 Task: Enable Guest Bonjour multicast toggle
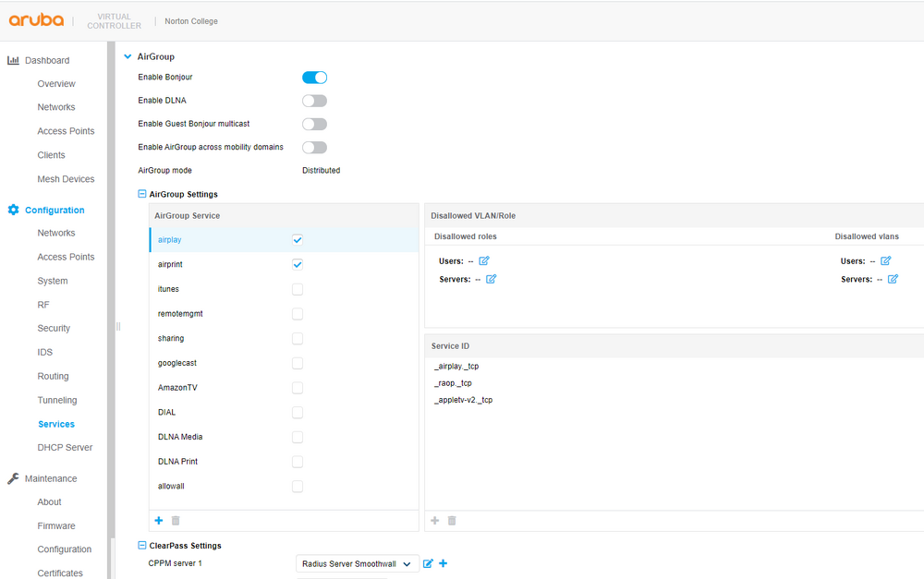tap(315, 124)
